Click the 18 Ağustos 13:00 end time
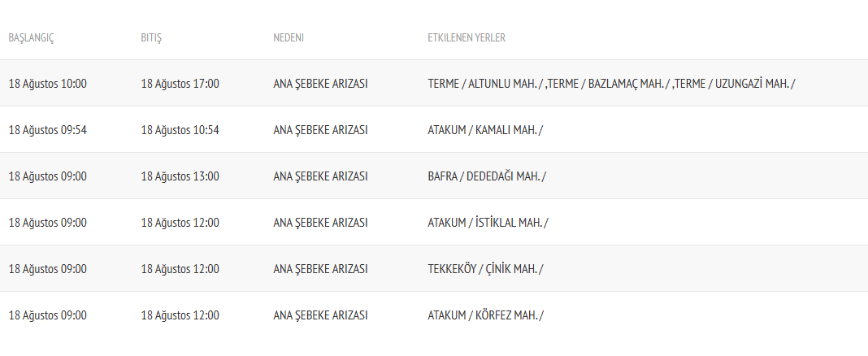The image size is (868, 356). point(180,176)
